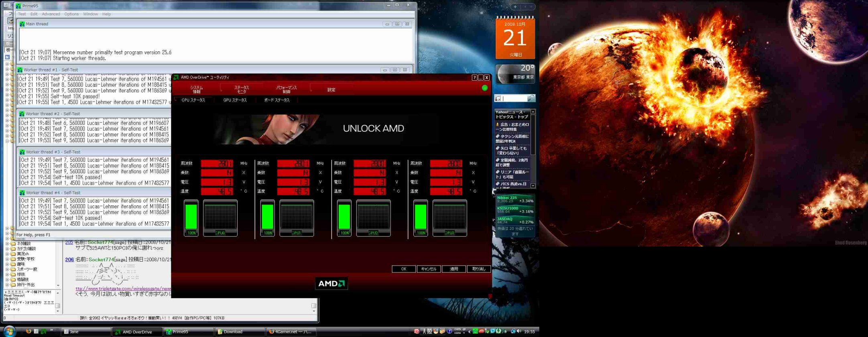Click the green status indicator in AMD OverDrive
Screen dimensions: 868x337
(x=485, y=88)
